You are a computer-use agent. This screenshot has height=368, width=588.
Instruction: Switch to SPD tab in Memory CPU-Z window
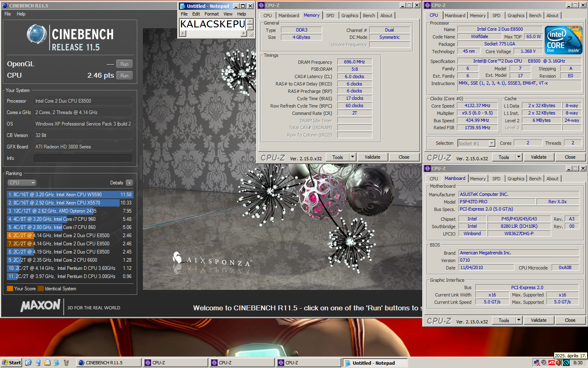[x=330, y=16]
